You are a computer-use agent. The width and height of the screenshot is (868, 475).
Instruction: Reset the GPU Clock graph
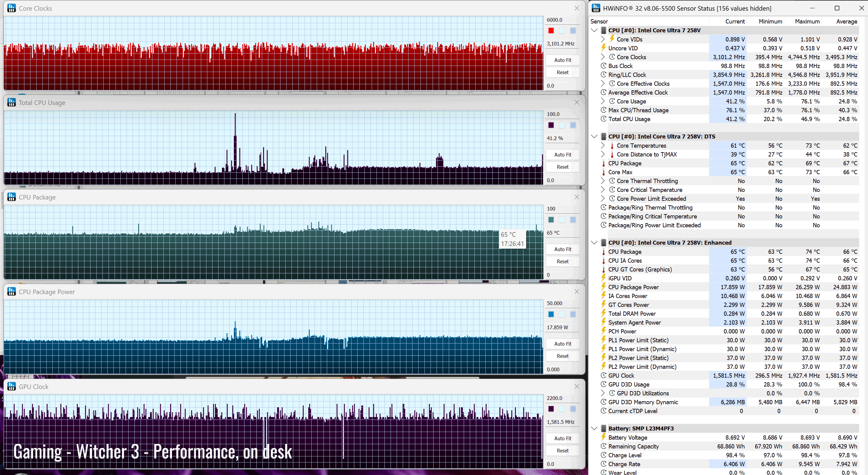coord(563,450)
